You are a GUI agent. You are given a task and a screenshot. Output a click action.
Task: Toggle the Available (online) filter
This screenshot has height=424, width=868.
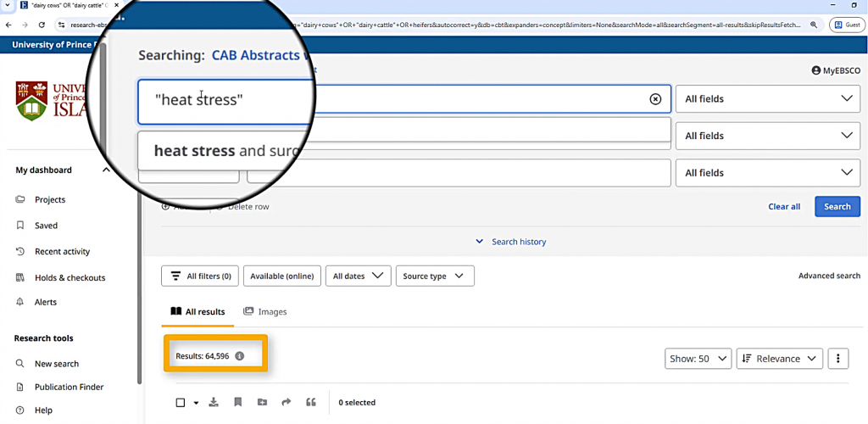pyautogui.click(x=282, y=276)
